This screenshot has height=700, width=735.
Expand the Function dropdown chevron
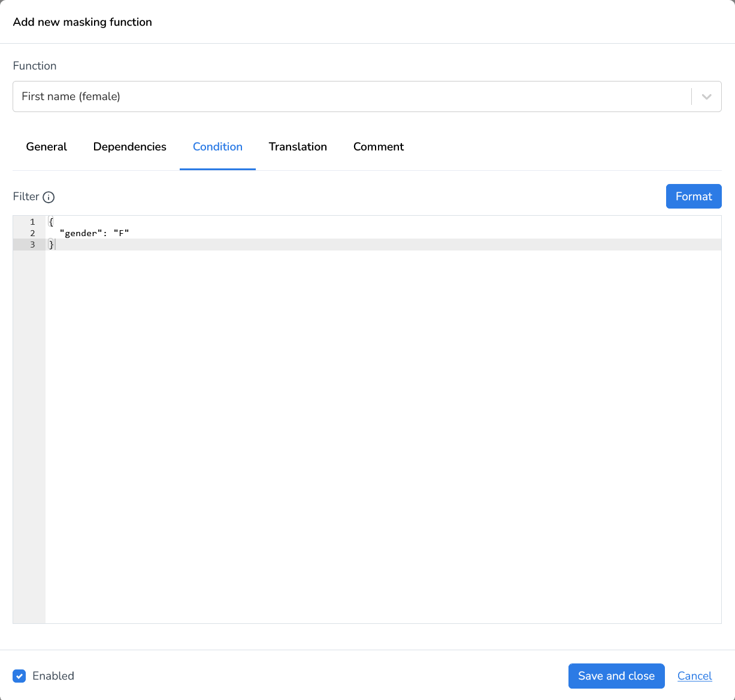pyautogui.click(x=706, y=96)
